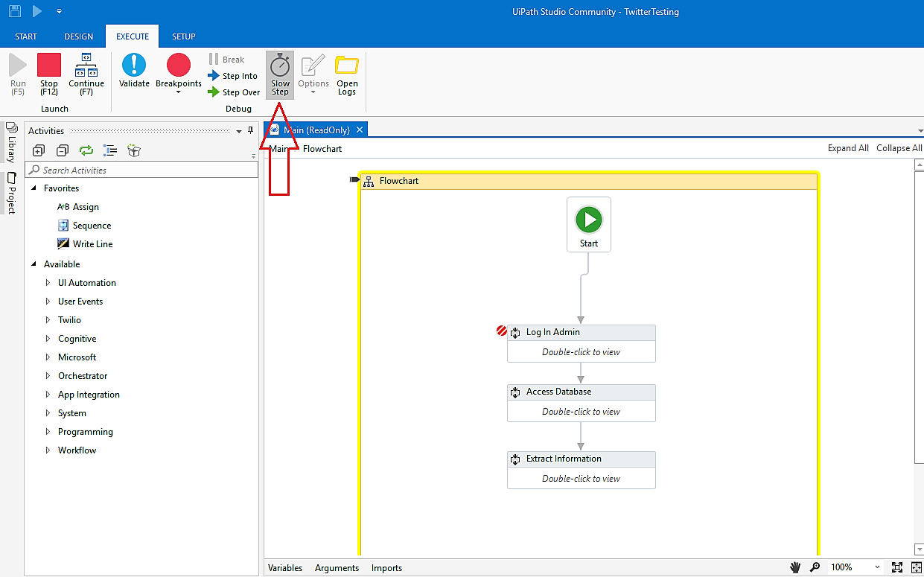This screenshot has height=577, width=924.
Task: Click Expand All in designer
Action: coord(848,148)
